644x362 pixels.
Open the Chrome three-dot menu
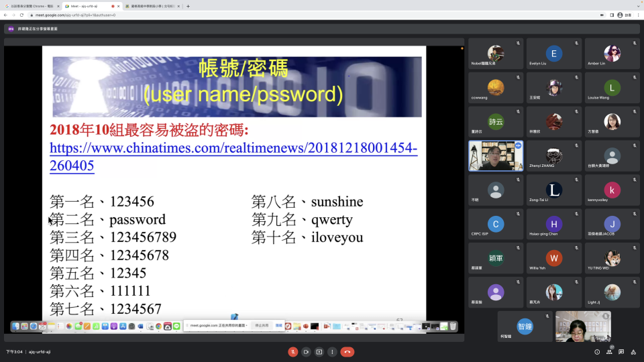639,15
